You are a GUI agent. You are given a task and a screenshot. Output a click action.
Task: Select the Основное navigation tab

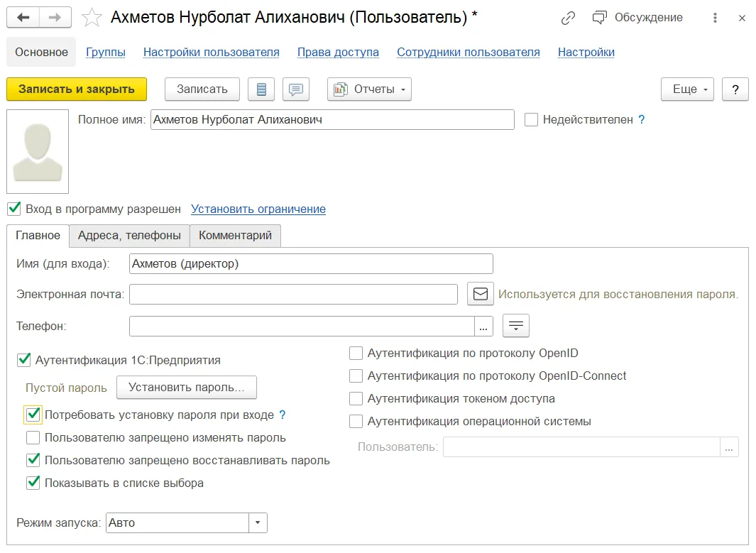41,52
